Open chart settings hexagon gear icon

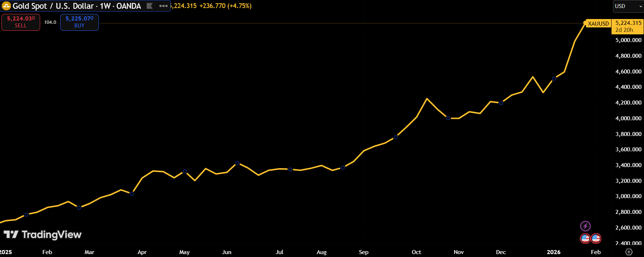[x=629, y=252]
